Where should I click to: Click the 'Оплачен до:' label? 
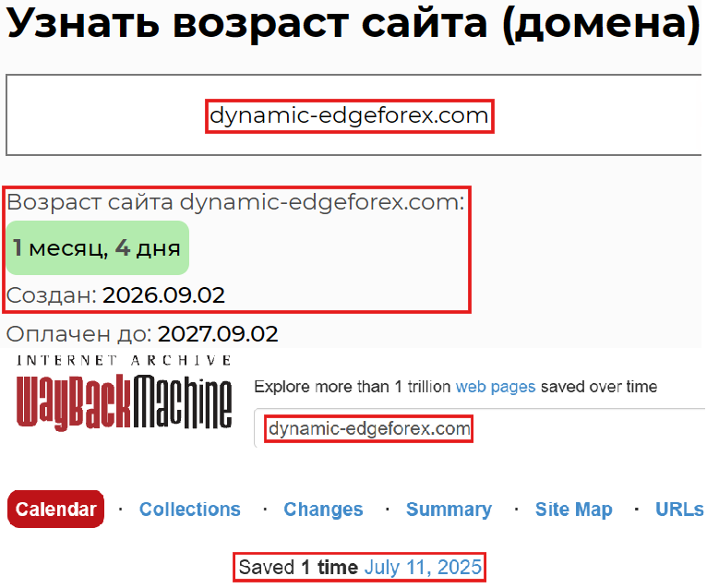coord(78,334)
